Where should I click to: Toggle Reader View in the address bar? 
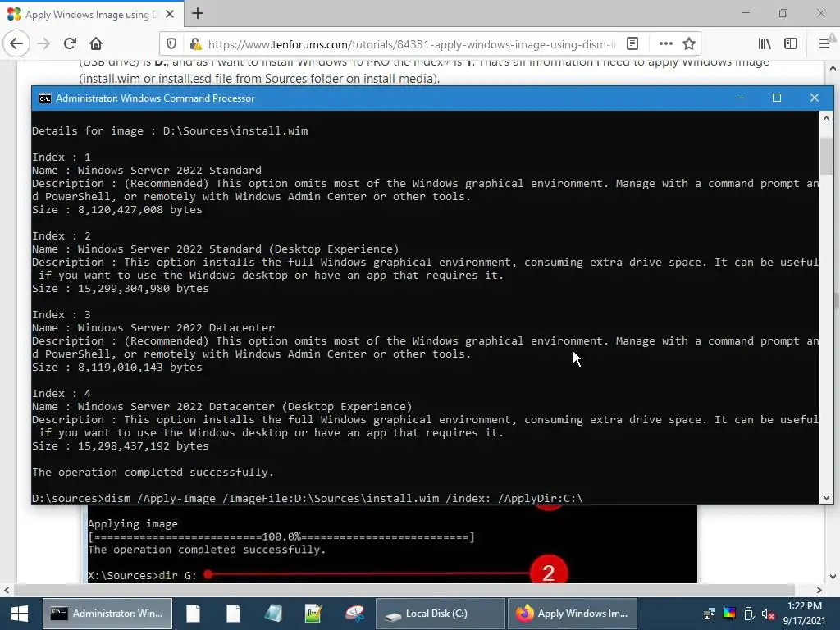632,44
